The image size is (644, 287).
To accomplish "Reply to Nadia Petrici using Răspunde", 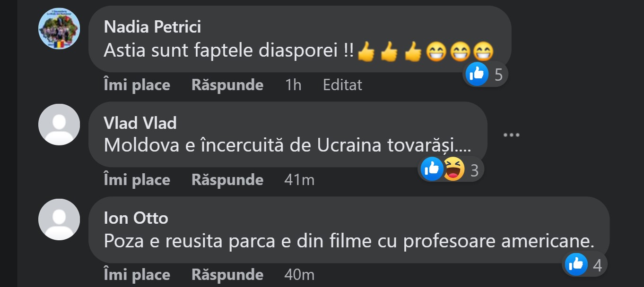I will (227, 85).
